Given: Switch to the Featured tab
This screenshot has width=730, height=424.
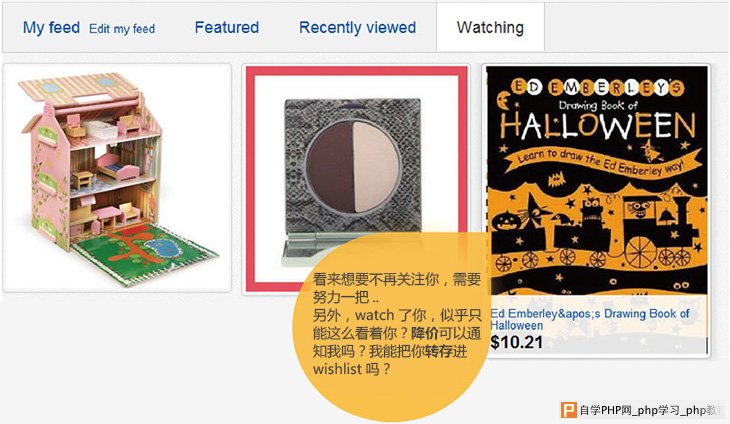Looking at the screenshot, I should pyautogui.click(x=227, y=27).
